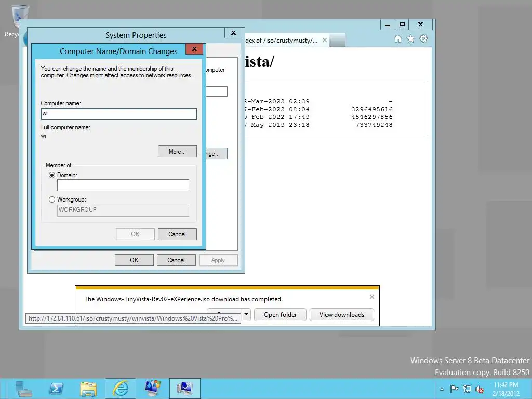Click the Computer name text field
The width and height of the screenshot is (532, 399).
[x=119, y=114]
